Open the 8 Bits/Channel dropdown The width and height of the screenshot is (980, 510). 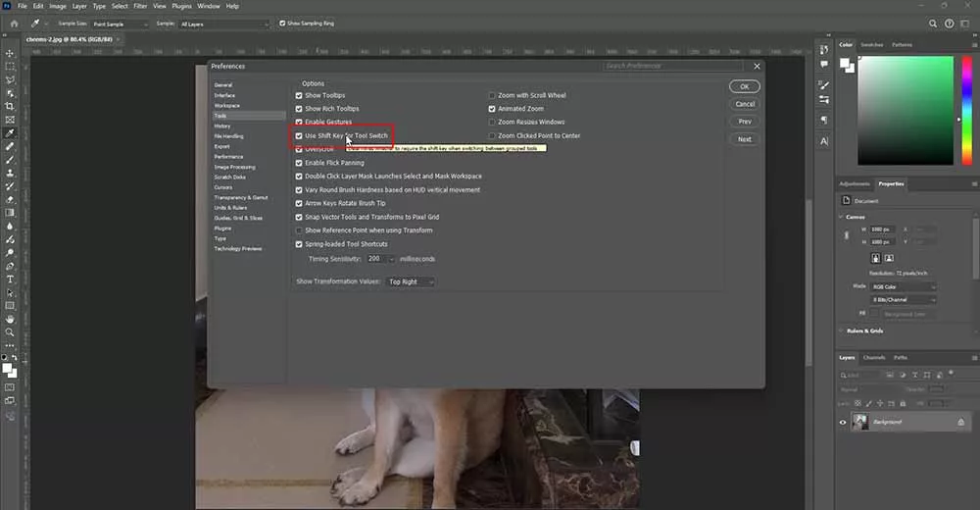click(x=904, y=300)
